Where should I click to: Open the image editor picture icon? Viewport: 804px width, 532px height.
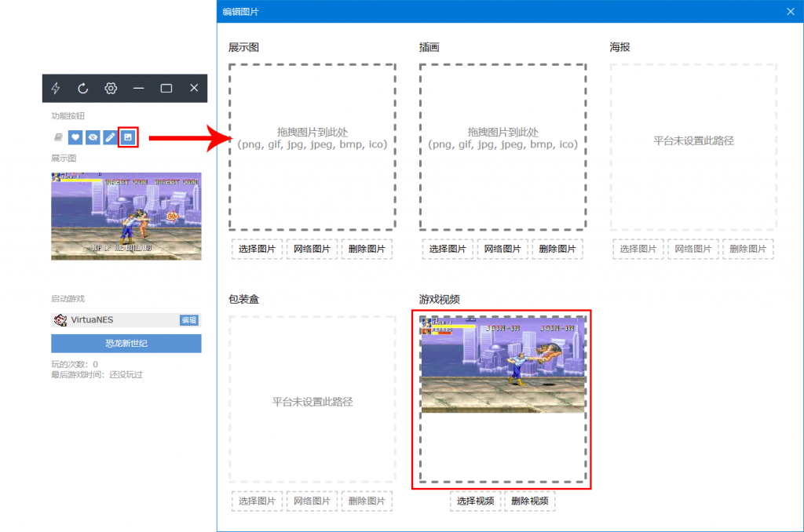pos(128,137)
